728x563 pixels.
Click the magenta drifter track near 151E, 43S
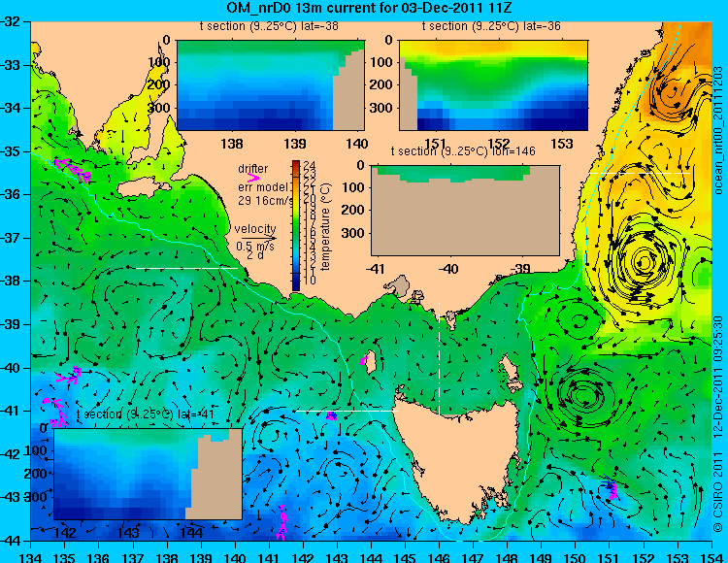(611, 488)
